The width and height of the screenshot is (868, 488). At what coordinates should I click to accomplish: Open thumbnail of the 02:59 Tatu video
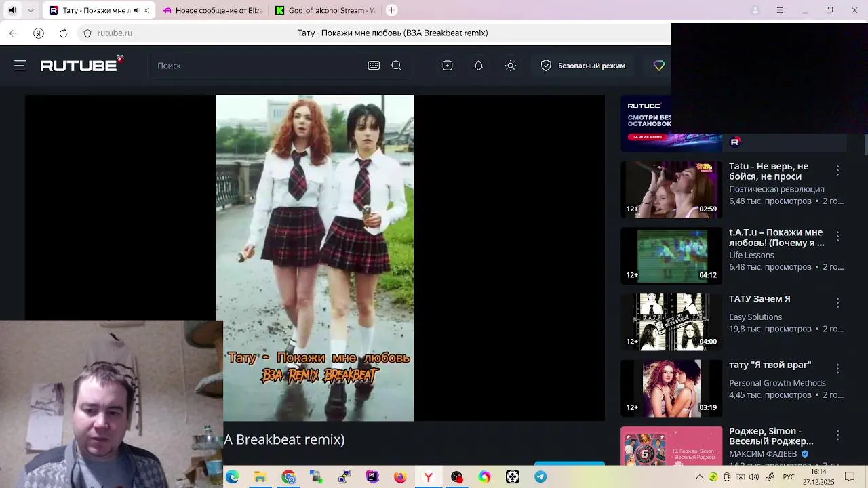point(671,190)
